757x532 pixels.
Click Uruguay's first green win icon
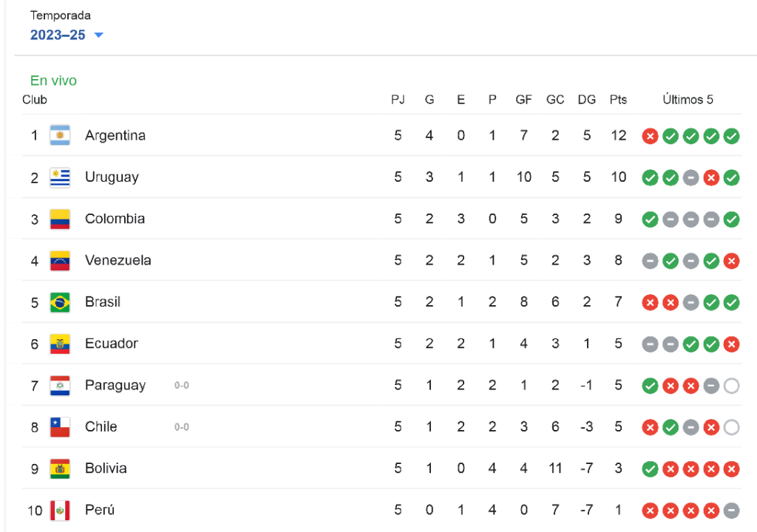(650, 177)
